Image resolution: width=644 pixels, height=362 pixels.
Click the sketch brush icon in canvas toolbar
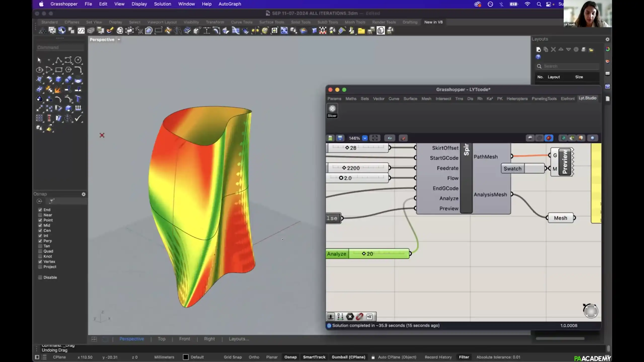403,138
